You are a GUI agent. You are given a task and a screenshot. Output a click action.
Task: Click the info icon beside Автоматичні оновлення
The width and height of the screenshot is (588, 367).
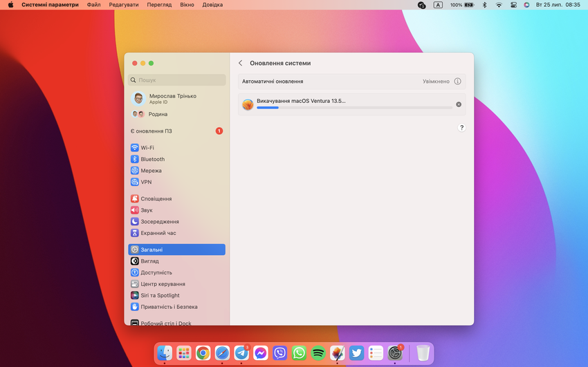pyautogui.click(x=457, y=82)
